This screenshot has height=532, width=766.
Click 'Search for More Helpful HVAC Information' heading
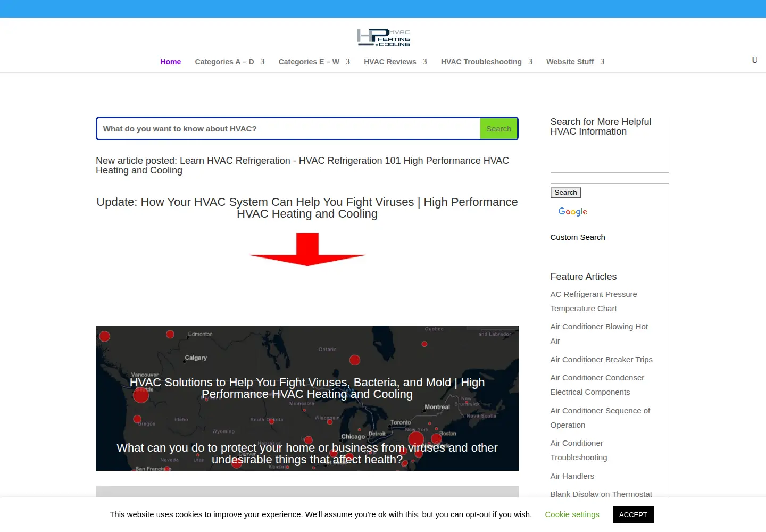pos(601,127)
